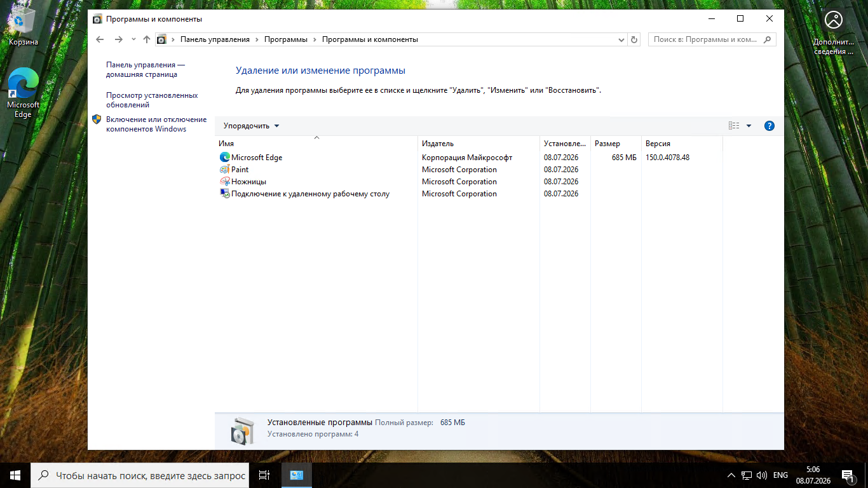Open Microsoft Edge desktop shortcut

24,93
